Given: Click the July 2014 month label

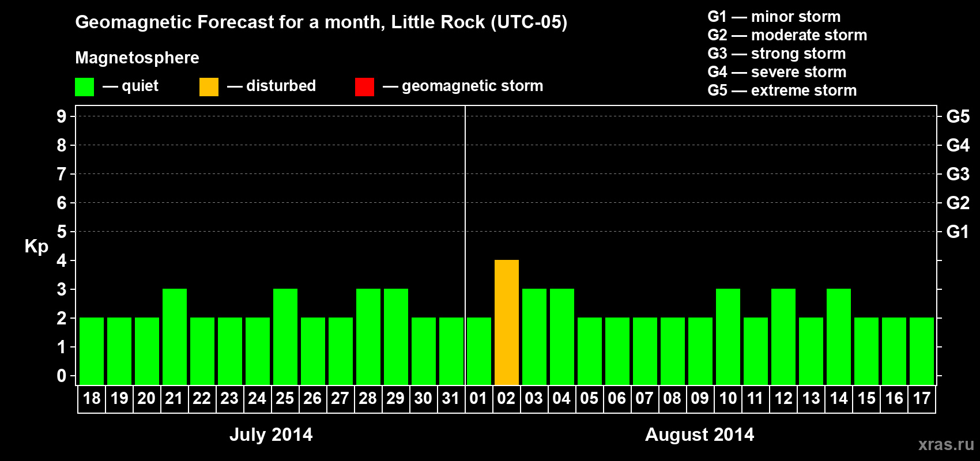Looking at the screenshot, I should click(x=271, y=434).
